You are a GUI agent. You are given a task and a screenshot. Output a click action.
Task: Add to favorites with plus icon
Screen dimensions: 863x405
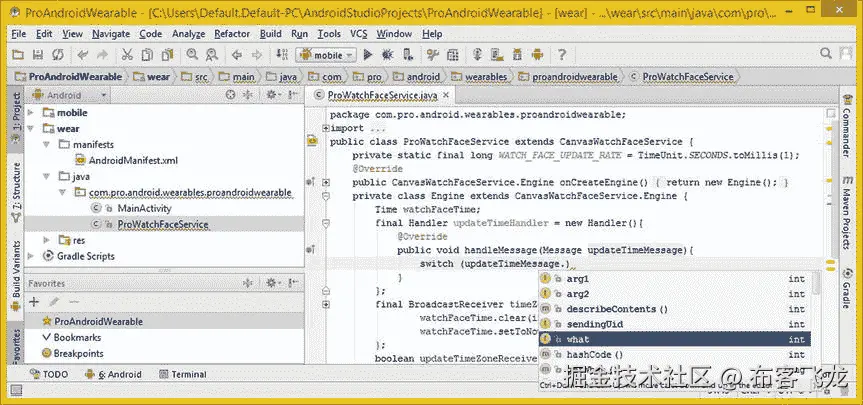click(x=34, y=302)
